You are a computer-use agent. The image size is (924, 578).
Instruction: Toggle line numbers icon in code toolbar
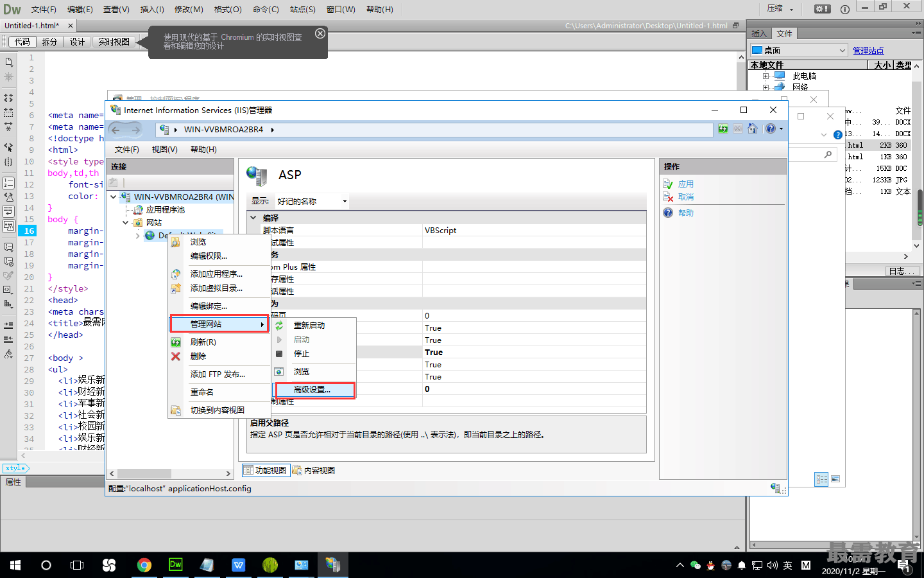(x=8, y=183)
